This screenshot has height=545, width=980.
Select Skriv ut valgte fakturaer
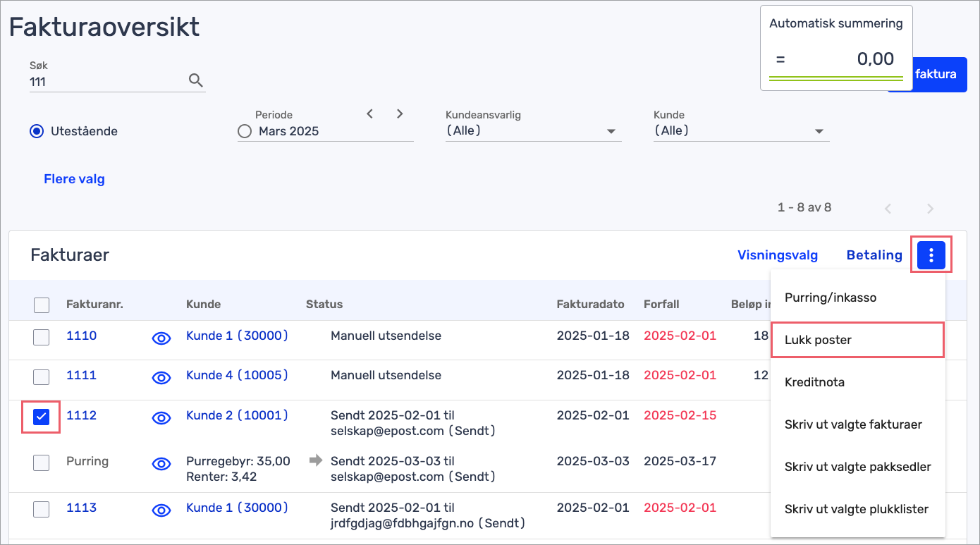click(x=857, y=424)
